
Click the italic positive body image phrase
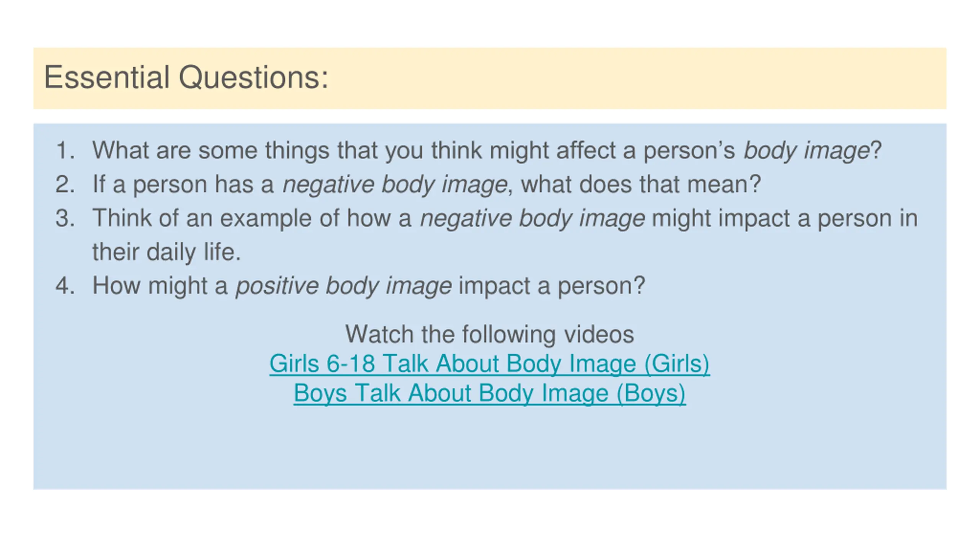[343, 286]
